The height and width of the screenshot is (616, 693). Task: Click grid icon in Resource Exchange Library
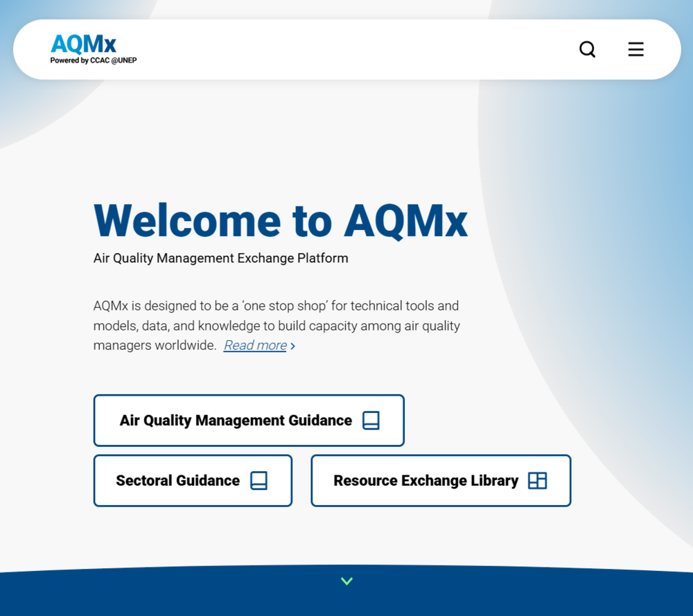(x=538, y=480)
